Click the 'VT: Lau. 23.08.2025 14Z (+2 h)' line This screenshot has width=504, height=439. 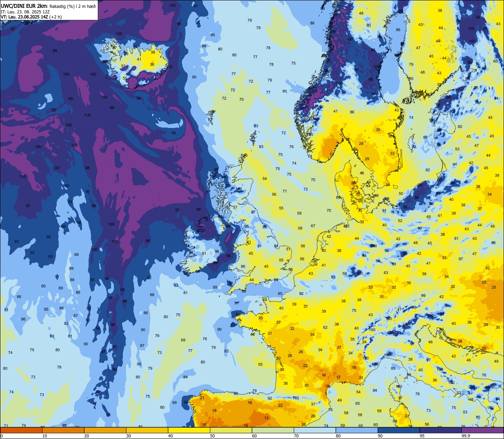coord(31,17)
